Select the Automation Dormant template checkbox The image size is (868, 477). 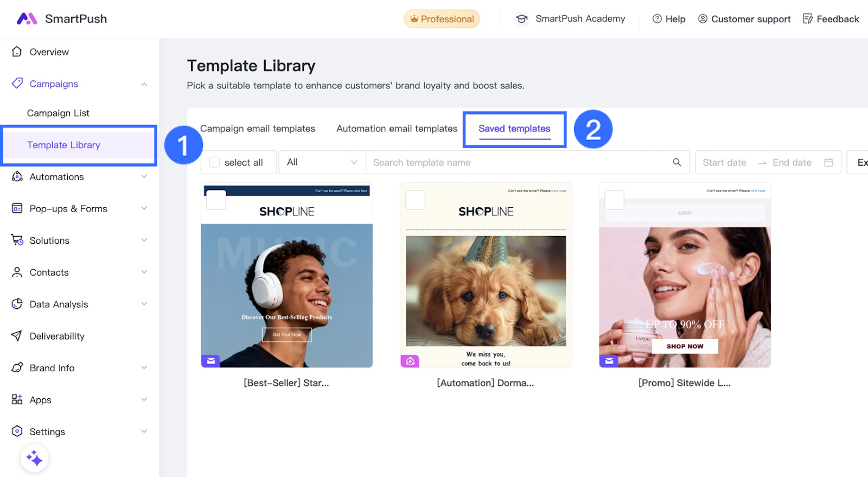[x=416, y=200]
